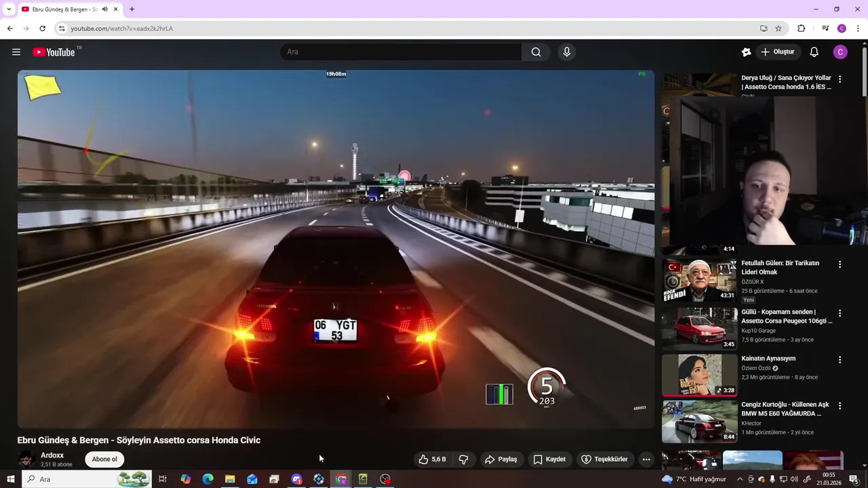Open a new browser tab
This screenshot has width=868, height=488.
[132, 9]
